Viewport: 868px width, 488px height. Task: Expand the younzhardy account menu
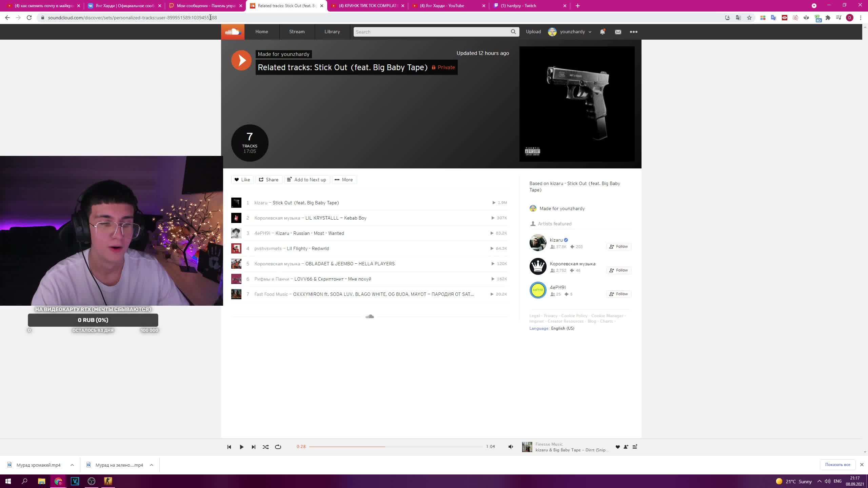tap(570, 32)
